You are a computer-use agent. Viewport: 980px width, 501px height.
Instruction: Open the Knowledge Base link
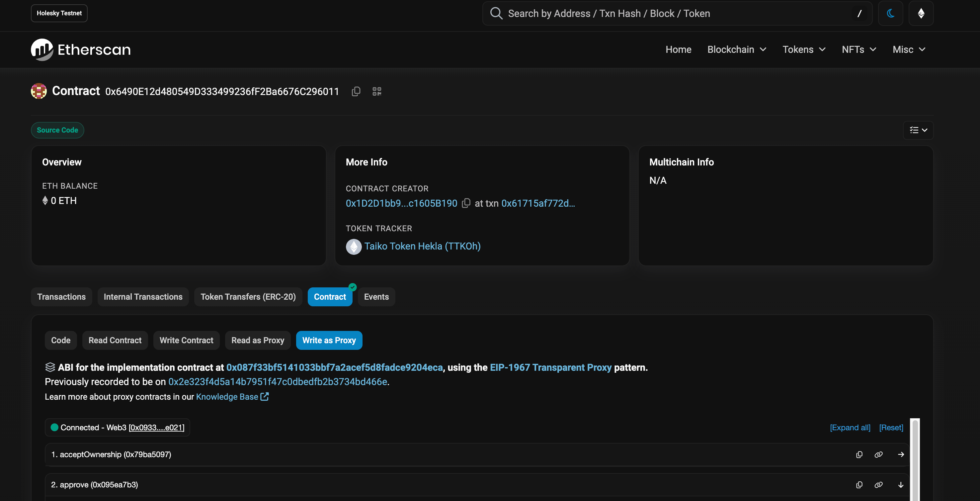click(227, 397)
